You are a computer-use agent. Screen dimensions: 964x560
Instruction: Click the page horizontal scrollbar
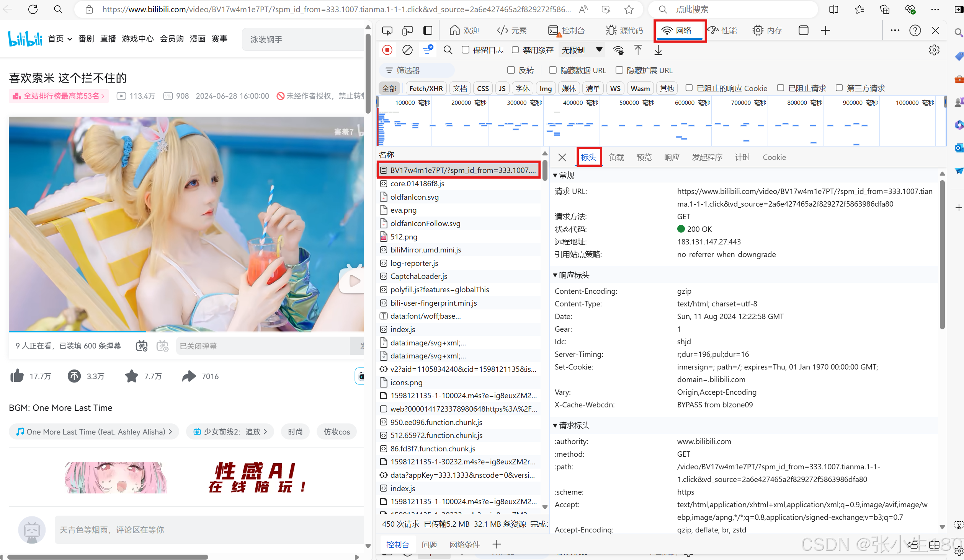[x=107, y=557]
